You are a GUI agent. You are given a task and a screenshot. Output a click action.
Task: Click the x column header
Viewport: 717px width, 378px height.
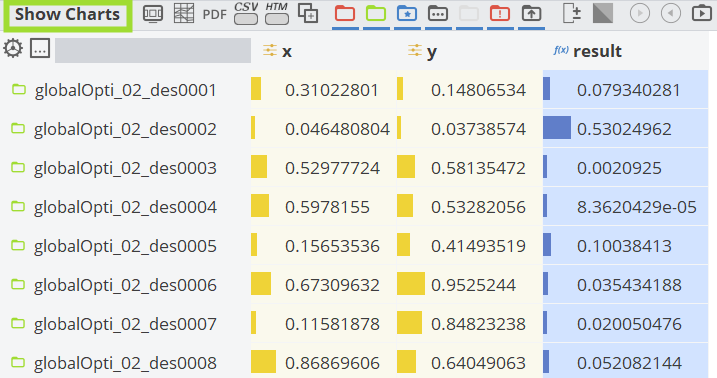tap(287, 52)
